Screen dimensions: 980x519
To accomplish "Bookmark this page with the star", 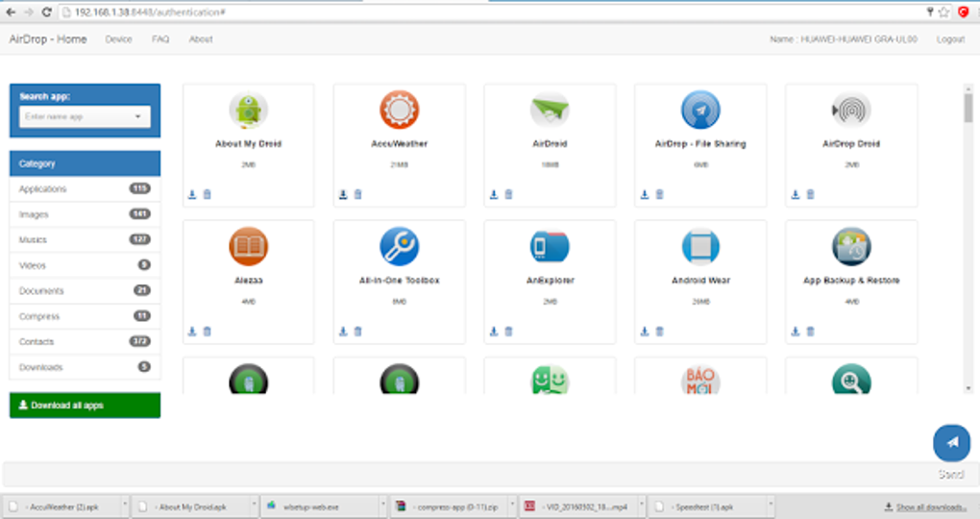I will pyautogui.click(x=943, y=12).
